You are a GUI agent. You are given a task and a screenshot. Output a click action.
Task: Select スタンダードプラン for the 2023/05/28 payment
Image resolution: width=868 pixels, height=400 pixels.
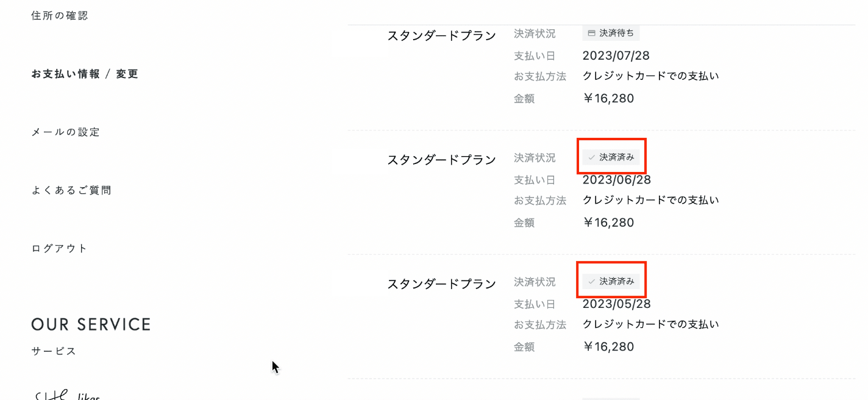(x=441, y=284)
